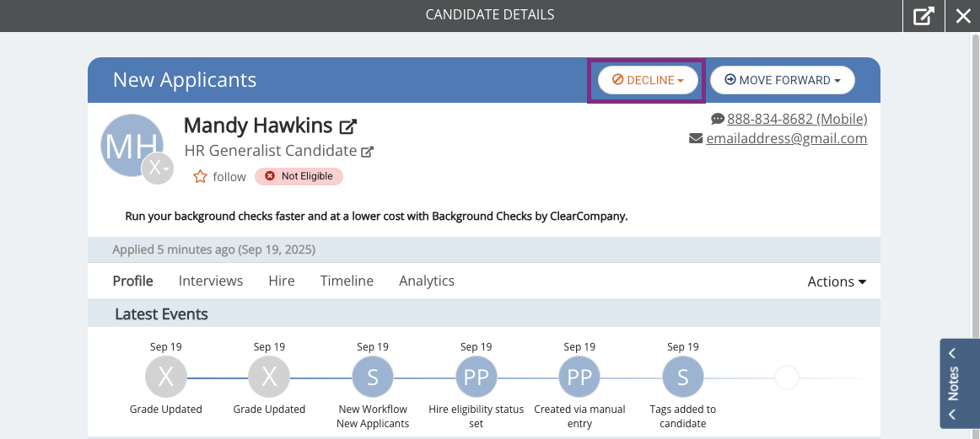Switch to the Profile tab
The height and width of the screenshot is (439, 980).
tap(132, 281)
